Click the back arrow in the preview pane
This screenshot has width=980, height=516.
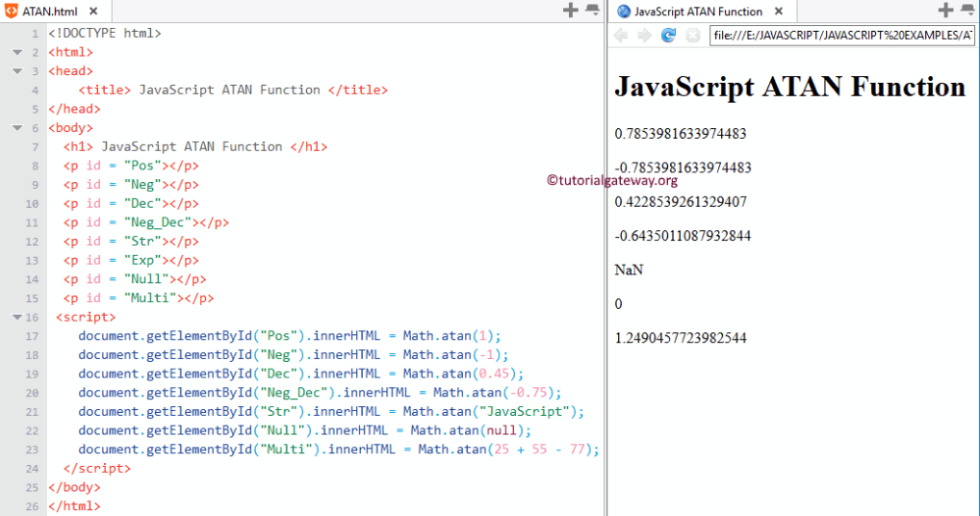[621, 36]
